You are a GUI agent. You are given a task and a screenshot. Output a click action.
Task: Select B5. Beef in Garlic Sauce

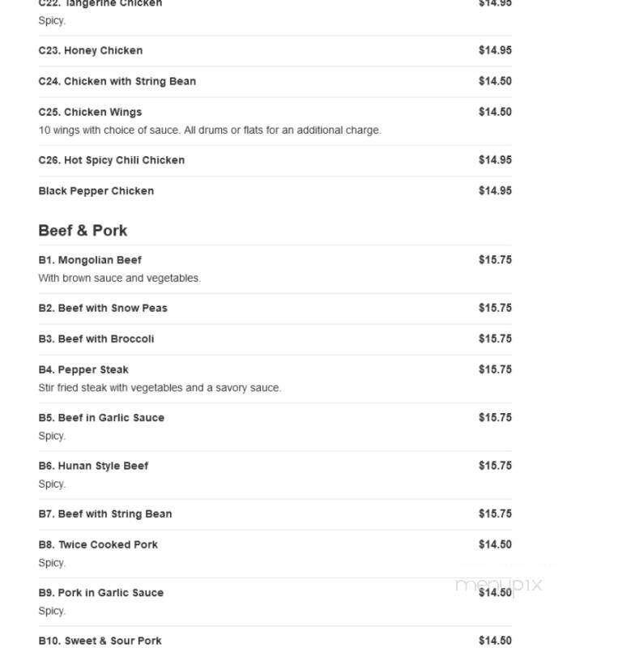tap(275, 427)
